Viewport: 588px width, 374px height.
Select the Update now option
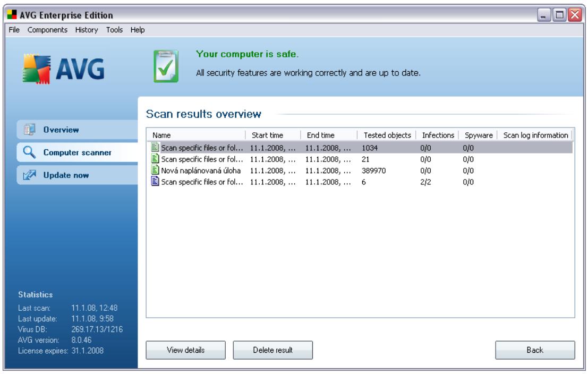pyautogui.click(x=77, y=175)
